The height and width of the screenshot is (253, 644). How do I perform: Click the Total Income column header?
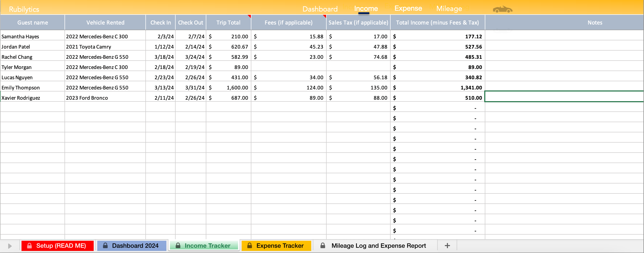pos(437,22)
